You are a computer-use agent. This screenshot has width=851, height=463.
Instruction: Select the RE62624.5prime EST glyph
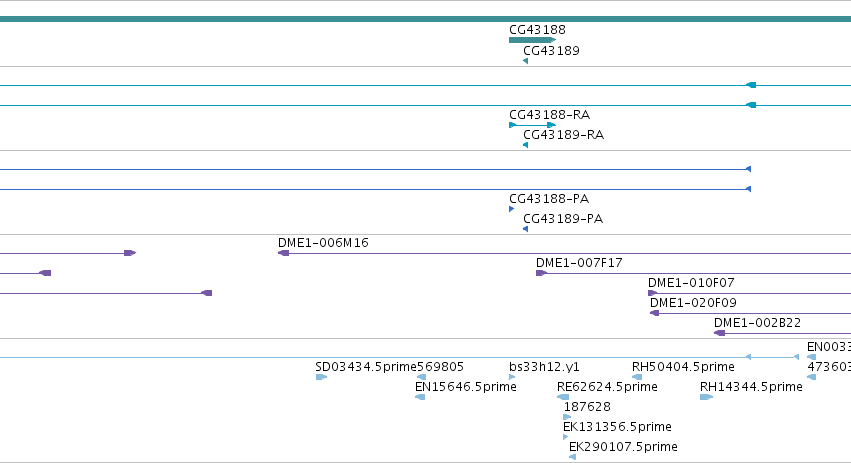click(x=563, y=397)
